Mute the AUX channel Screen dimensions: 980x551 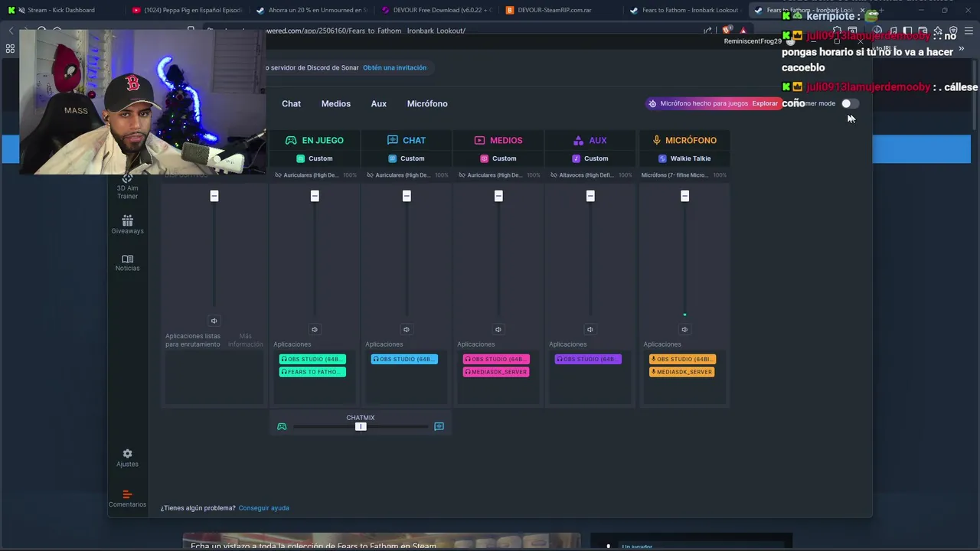[590, 329]
